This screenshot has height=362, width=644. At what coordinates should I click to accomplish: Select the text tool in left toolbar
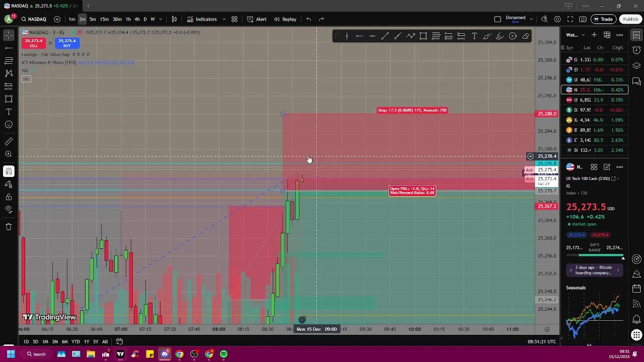click(x=9, y=112)
